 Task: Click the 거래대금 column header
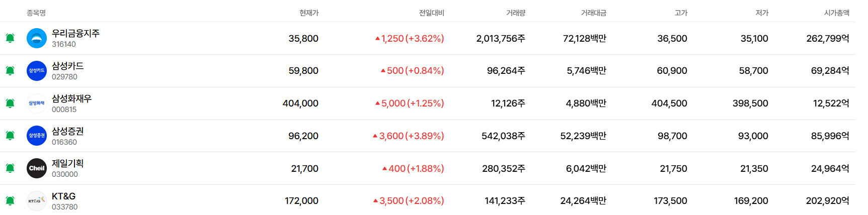593,13
